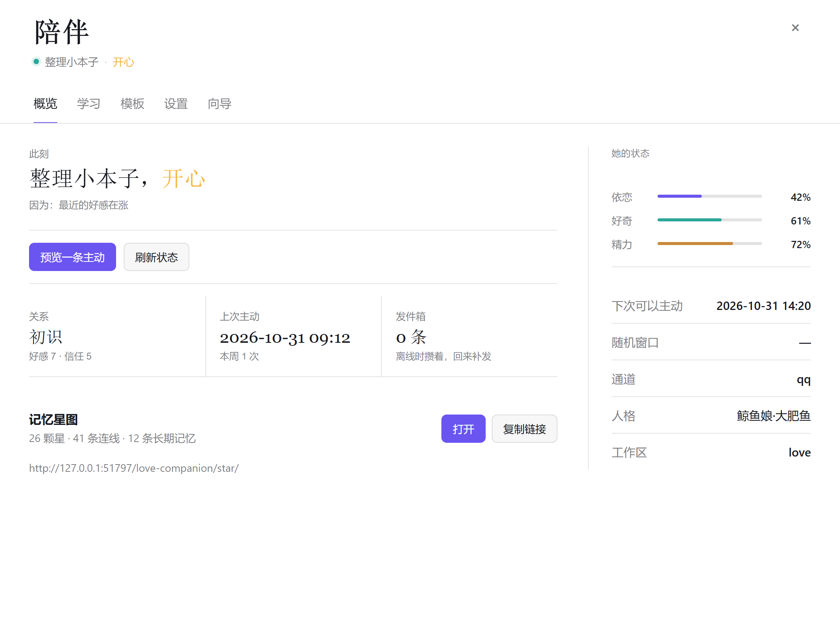Viewport: 840px width, 626px height.
Task: Open the 设置 tab
Action: click(x=176, y=104)
